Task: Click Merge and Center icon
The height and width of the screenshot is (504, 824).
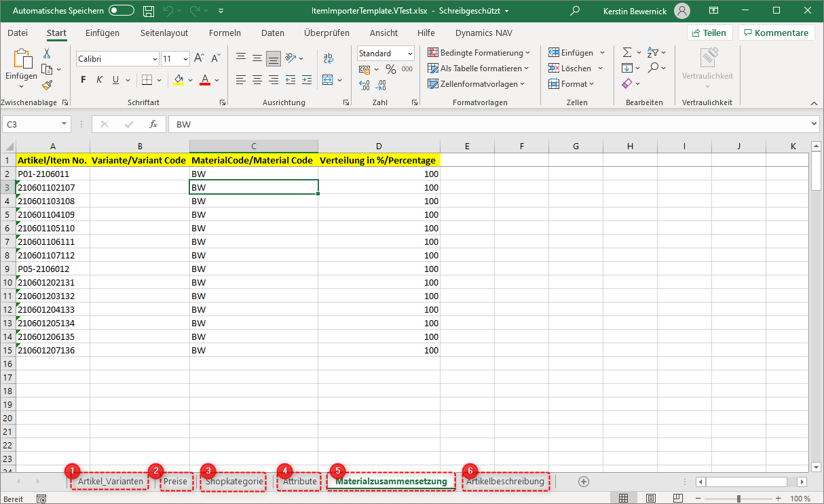Action: pyautogui.click(x=328, y=80)
